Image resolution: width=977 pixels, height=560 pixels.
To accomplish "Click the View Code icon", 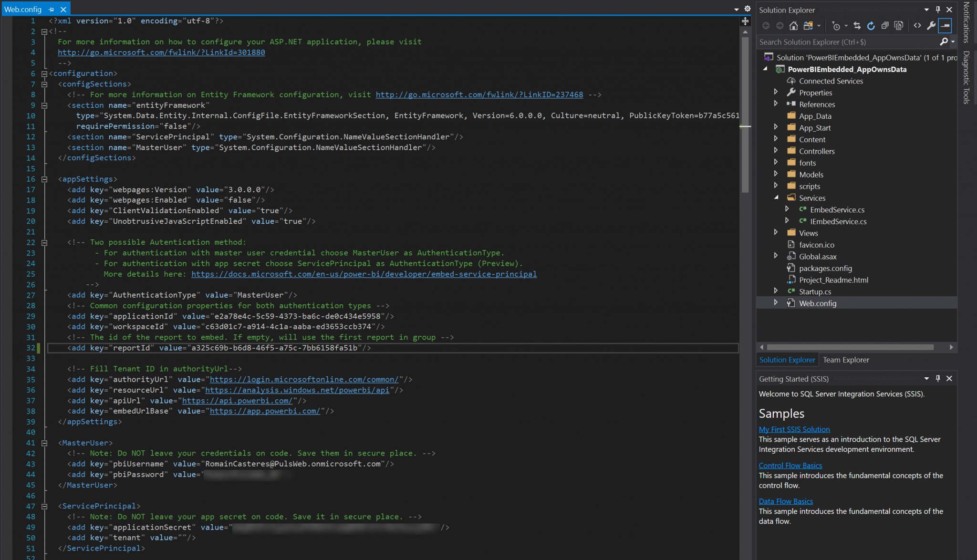I will 917,26.
